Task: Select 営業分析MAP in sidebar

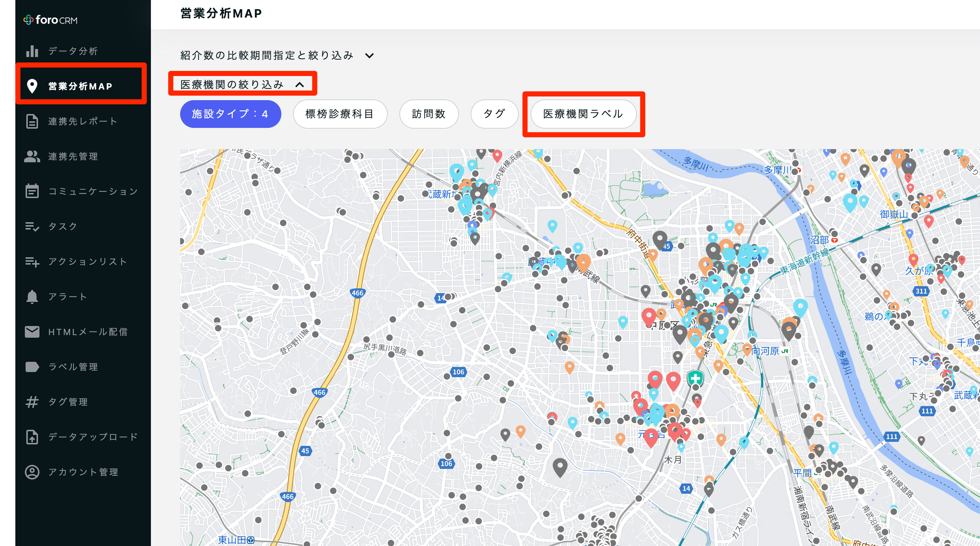Action: pos(81,86)
